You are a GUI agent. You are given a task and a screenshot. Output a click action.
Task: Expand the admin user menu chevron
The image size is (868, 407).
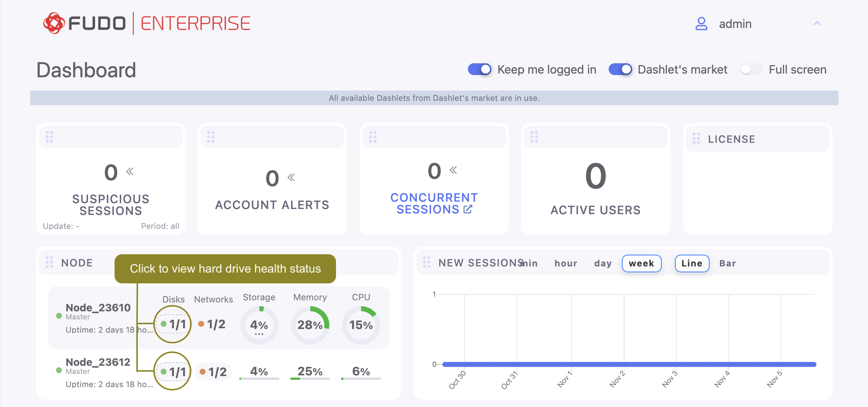pyautogui.click(x=817, y=24)
